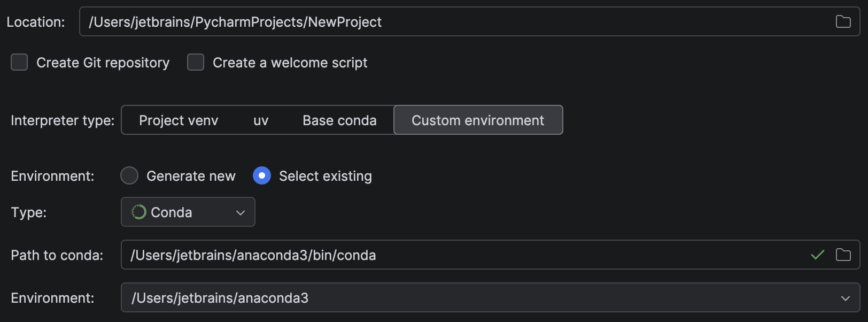Viewport: 868px width, 322px height.
Task: Click the green validation checkmark
Action: coord(817,255)
